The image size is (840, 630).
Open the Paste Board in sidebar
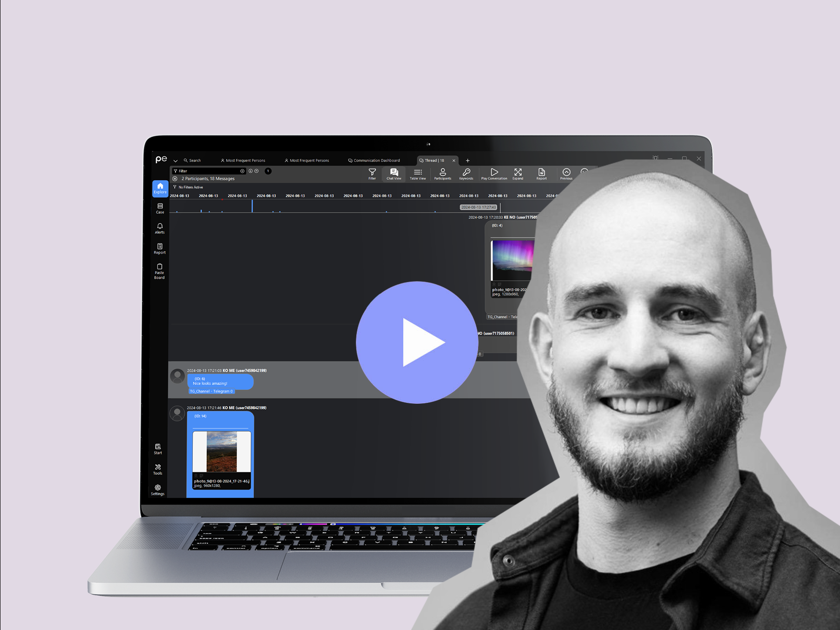click(x=159, y=271)
